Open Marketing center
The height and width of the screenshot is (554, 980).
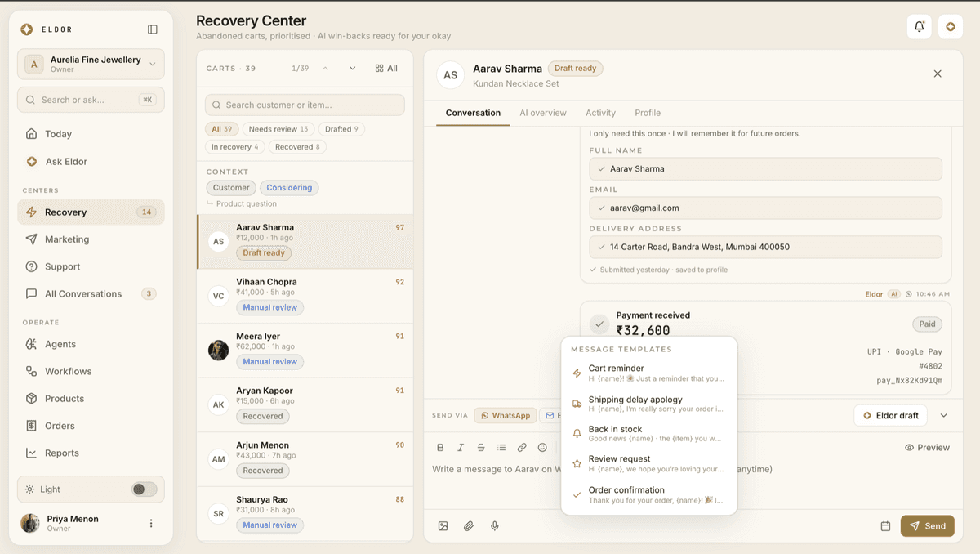click(91, 239)
